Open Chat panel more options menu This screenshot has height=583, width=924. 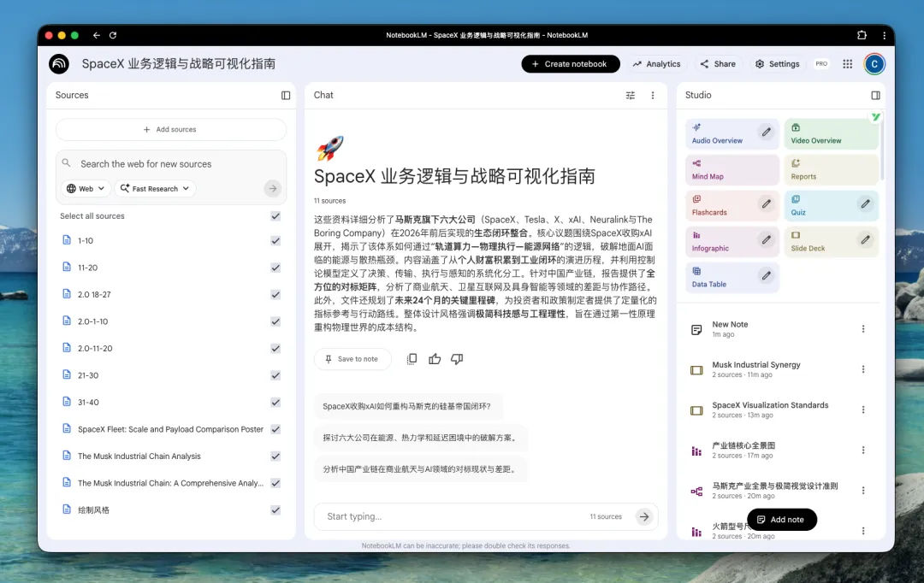coord(652,96)
